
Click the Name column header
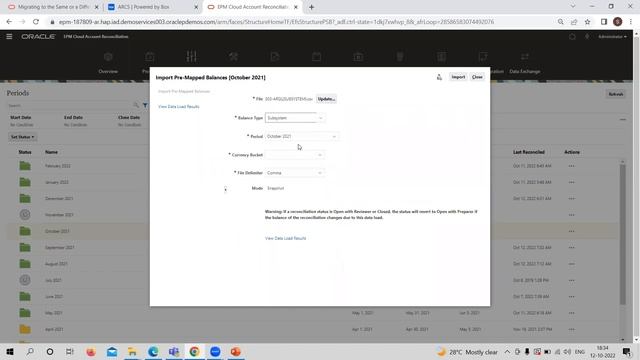tap(51, 152)
